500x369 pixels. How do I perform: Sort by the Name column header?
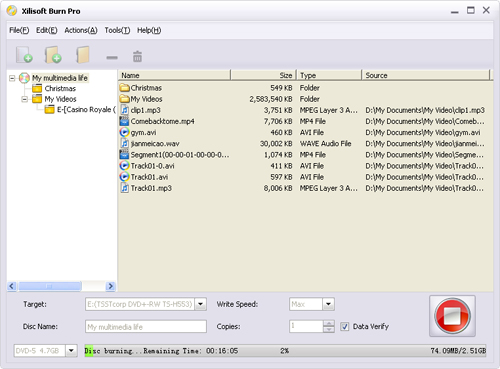pos(174,75)
